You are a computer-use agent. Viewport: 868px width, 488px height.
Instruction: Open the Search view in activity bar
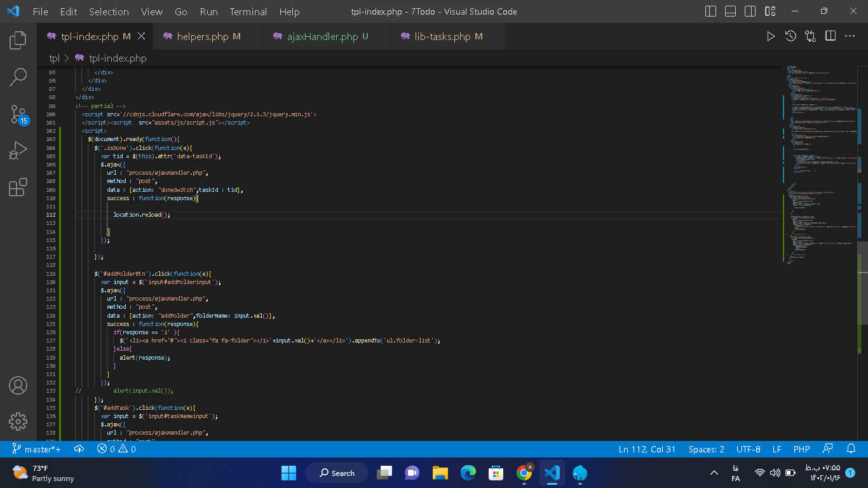point(18,77)
